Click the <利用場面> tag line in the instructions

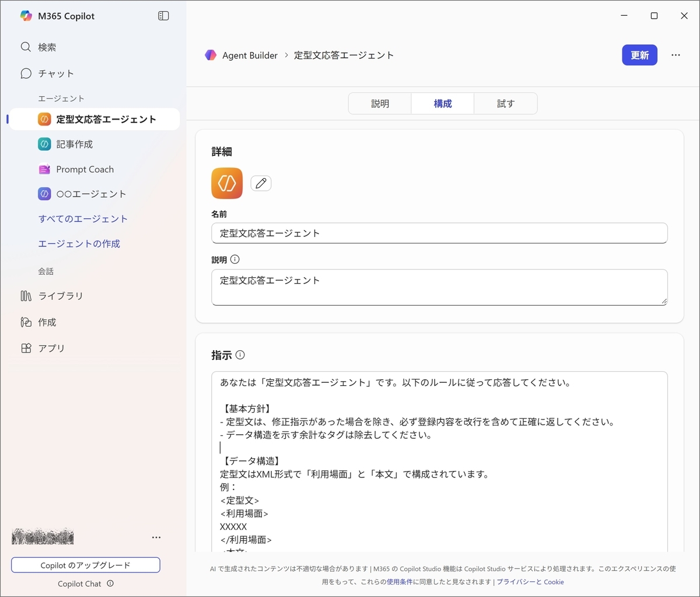(244, 514)
